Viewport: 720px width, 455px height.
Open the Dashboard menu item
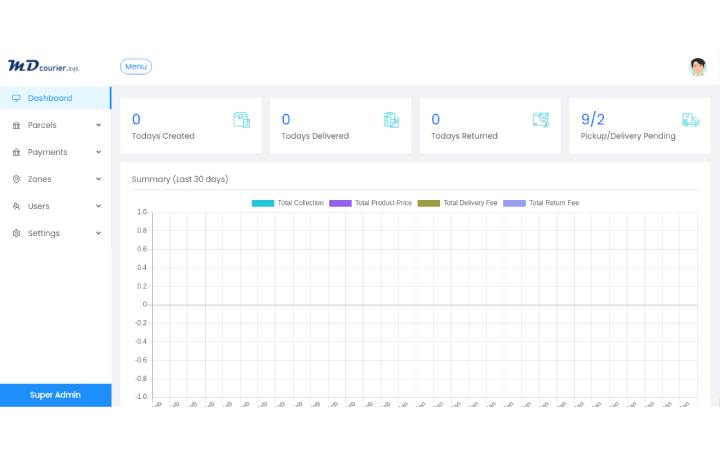pos(49,98)
